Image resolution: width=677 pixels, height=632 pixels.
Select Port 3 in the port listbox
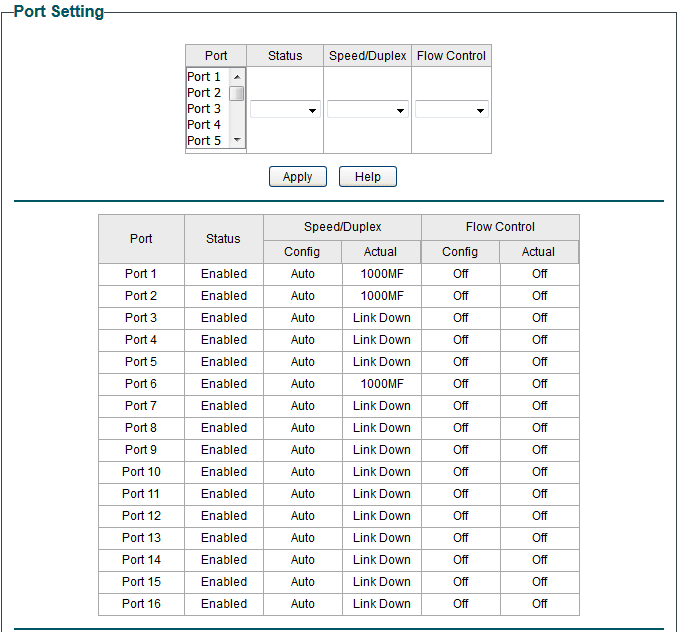(x=208, y=109)
